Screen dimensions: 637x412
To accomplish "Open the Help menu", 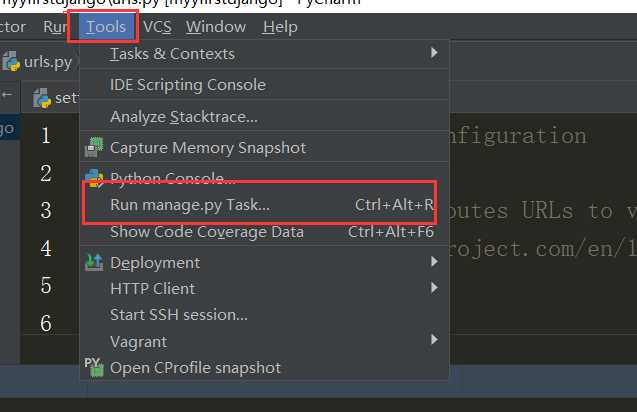I will pos(280,27).
